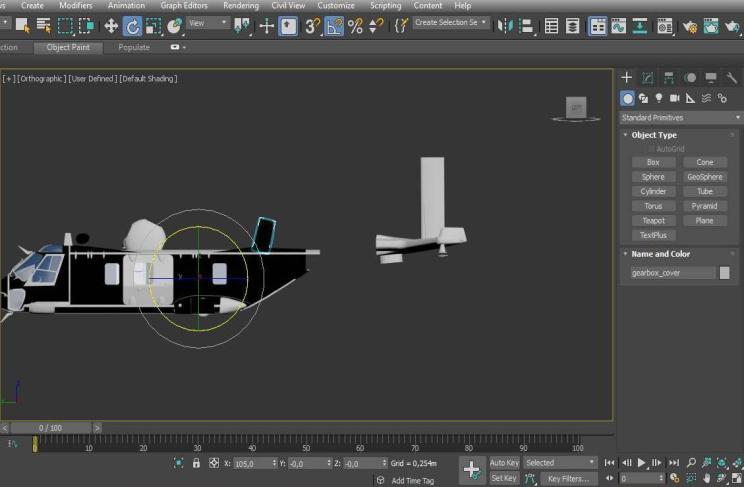The height and width of the screenshot is (487, 744).
Task: Select Shapes category icon
Action: [643, 98]
